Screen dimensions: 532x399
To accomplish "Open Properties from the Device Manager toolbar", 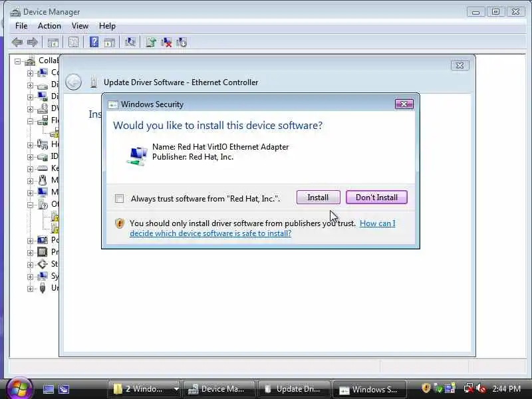I will point(73,43).
